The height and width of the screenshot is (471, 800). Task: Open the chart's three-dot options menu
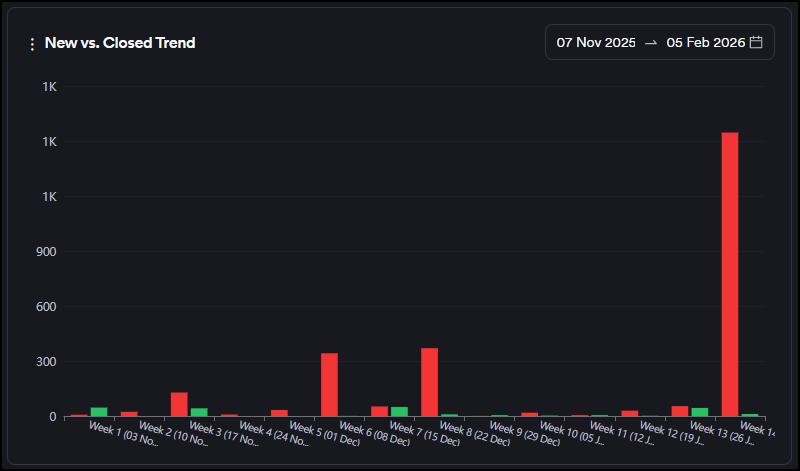point(32,44)
